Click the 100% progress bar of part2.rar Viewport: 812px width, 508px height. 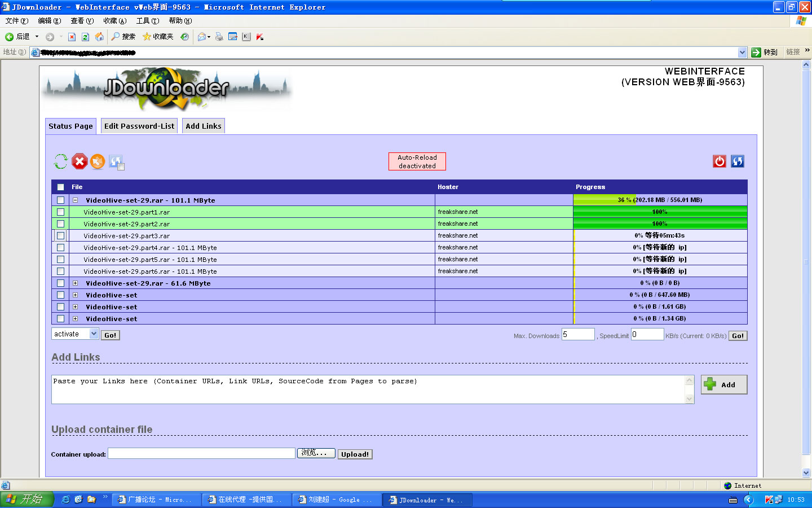click(x=660, y=224)
